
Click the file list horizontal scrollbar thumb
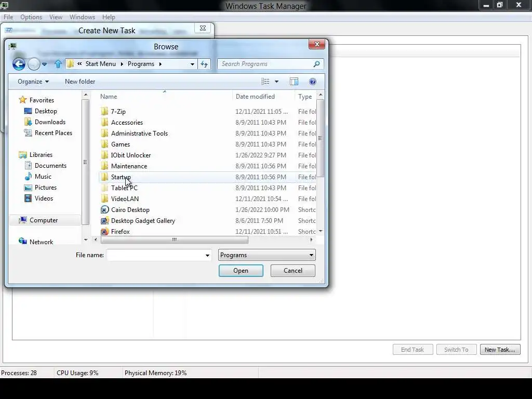[x=175, y=240]
